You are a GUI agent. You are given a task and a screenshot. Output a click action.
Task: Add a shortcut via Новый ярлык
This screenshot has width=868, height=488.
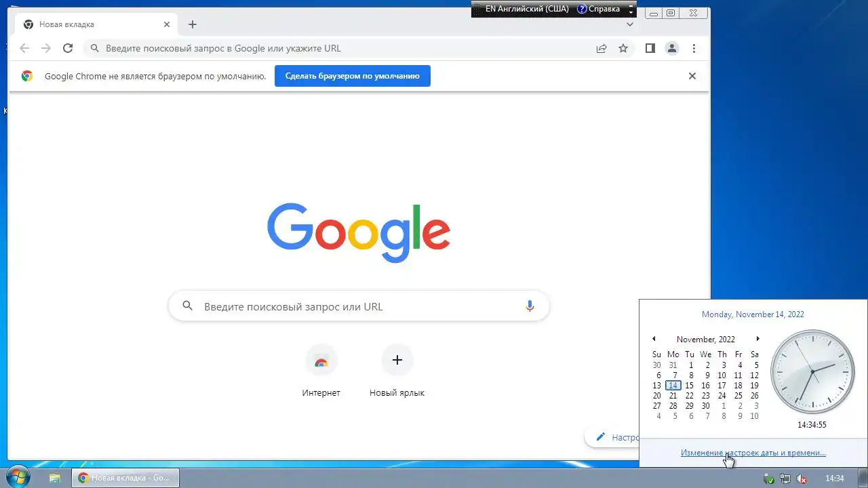click(397, 371)
